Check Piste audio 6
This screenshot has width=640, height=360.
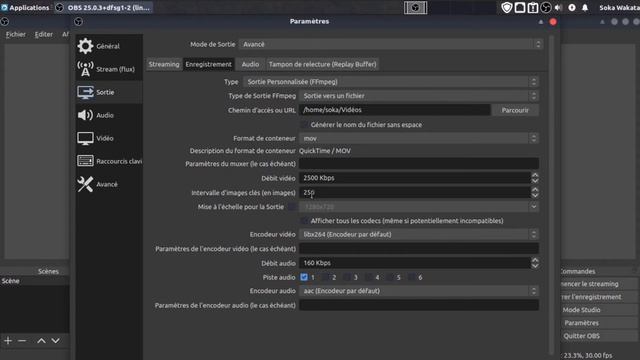(412, 277)
